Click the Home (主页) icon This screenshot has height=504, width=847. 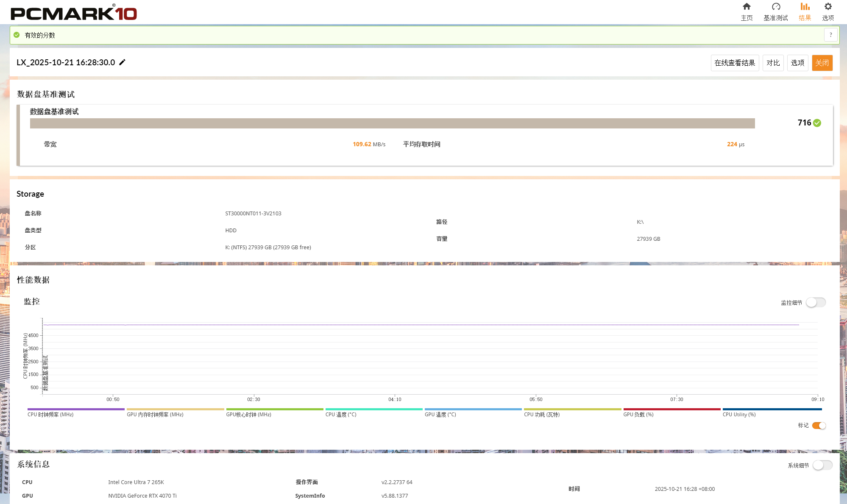[747, 7]
